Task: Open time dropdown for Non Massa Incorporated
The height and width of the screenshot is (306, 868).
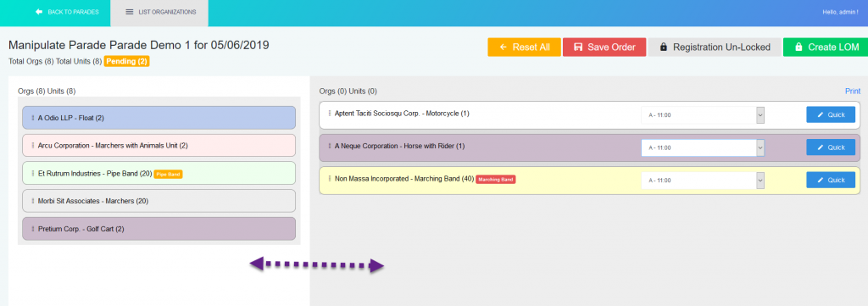Action: [703, 181]
